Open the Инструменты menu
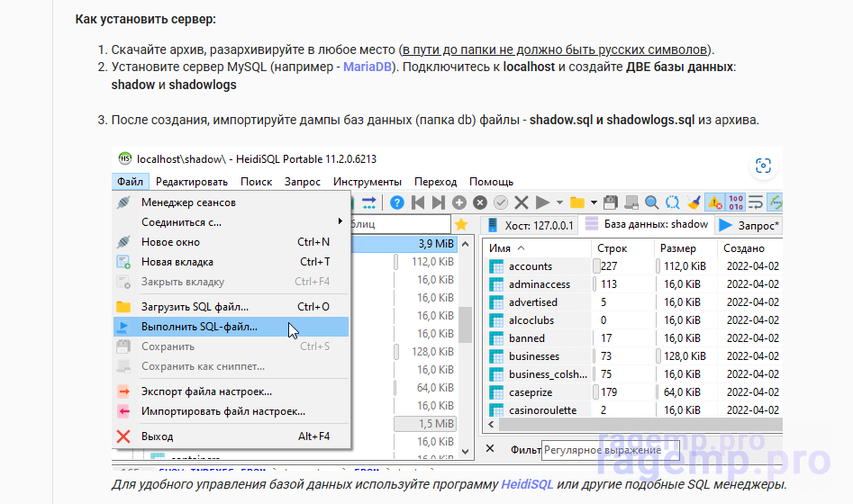The height and width of the screenshot is (504, 853). point(368,182)
